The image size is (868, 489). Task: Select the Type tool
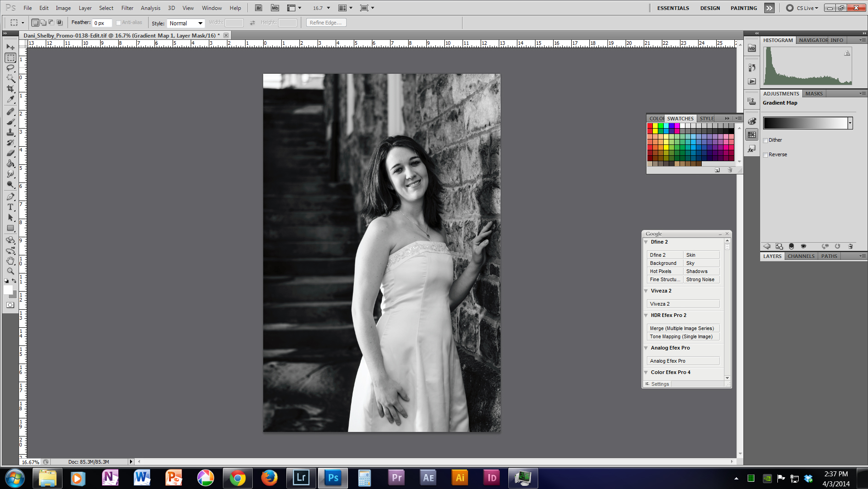10,207
